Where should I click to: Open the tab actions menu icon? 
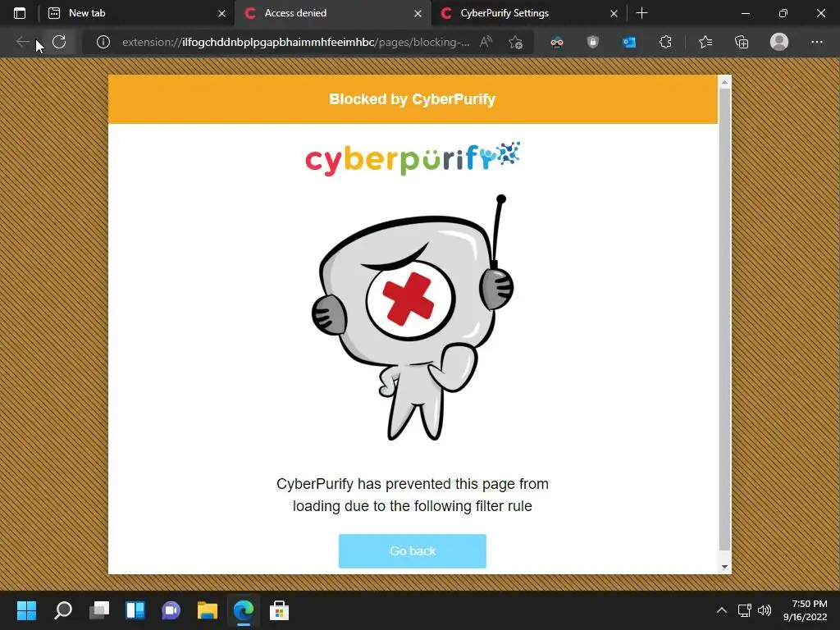tap(20, 13)
